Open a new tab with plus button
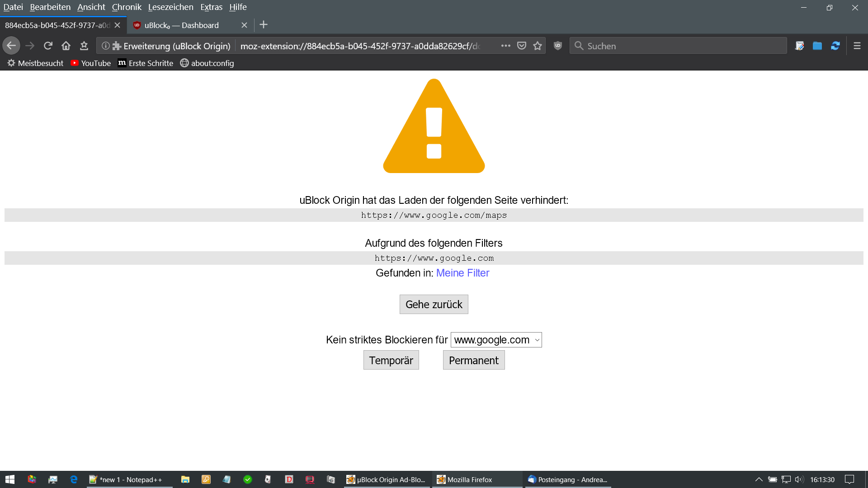 tap(264, 25)
